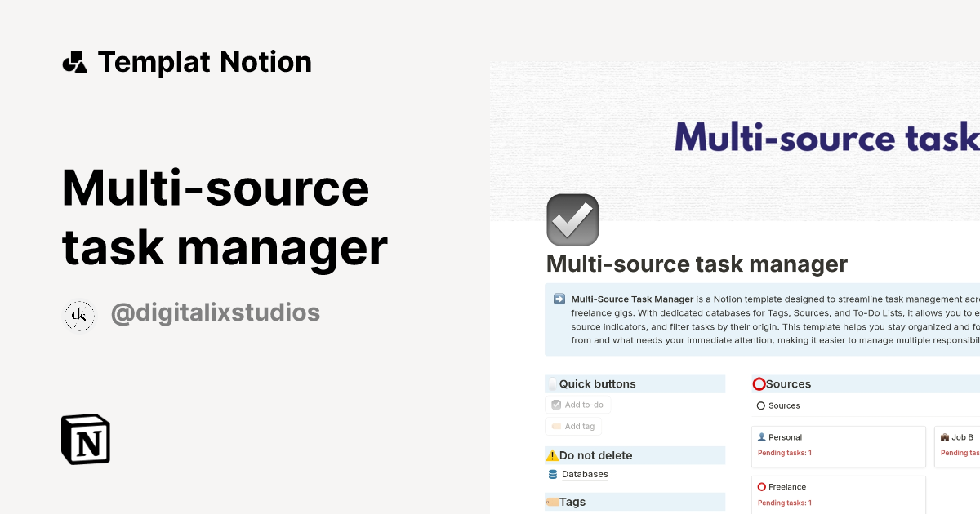Click the arrow icon inside the description callout
This screenshot has width=980, height=514.
tap(558, 299)
